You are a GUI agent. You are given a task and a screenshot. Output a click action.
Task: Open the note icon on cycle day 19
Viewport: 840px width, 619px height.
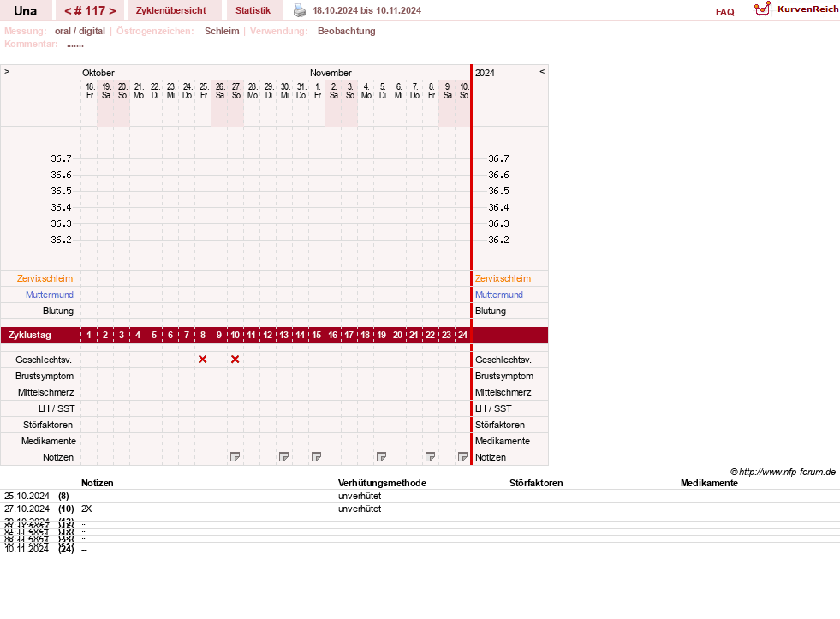coord(381,456)
